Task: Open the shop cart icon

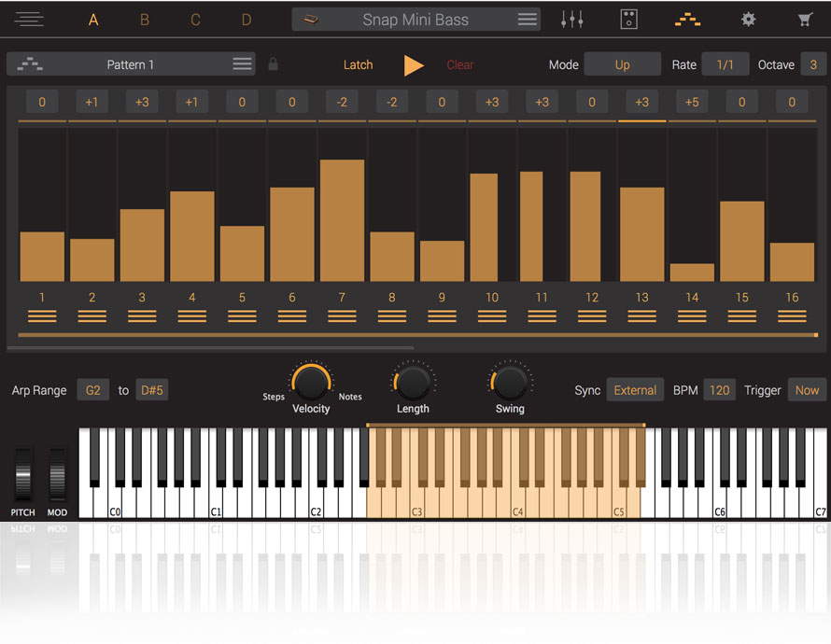Action: pos(805,20)
